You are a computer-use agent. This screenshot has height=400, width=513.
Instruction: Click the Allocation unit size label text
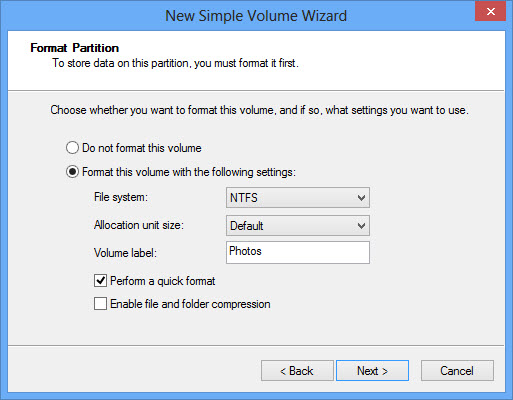(x=139, y=225)
